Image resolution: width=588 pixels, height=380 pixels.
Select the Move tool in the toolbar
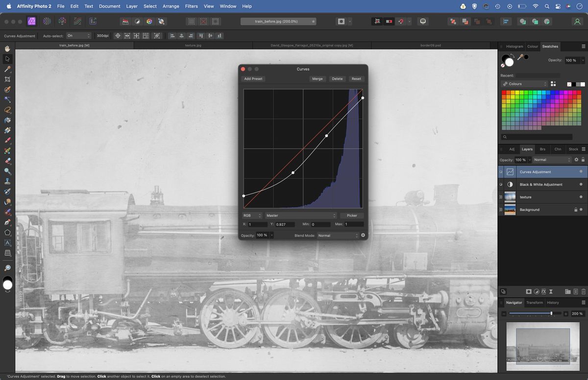pyautogui.click(x=7, y=59)
